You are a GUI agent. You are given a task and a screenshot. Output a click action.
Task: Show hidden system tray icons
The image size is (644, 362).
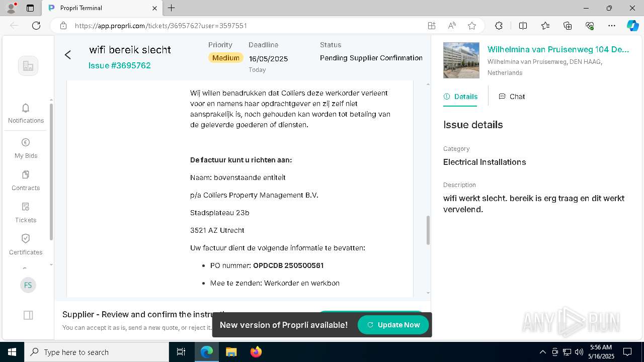coord(542,352)
